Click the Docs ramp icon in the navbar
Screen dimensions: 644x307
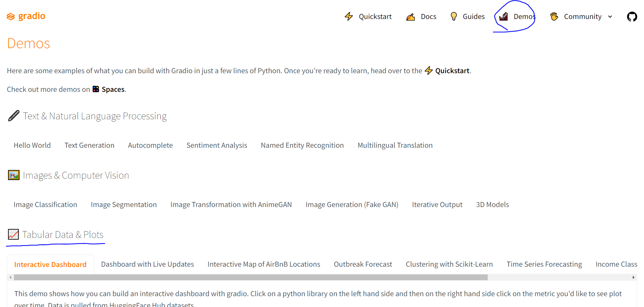click(x=410, y=16)
